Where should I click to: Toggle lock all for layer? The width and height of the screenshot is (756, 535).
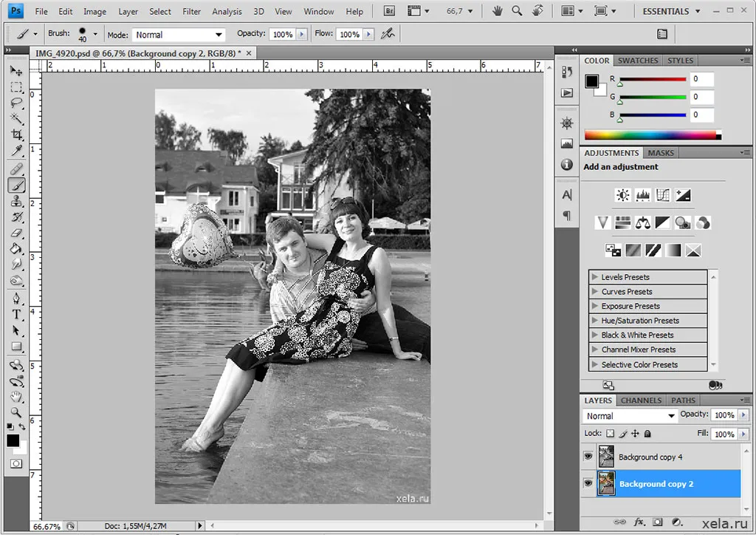[x=647, y=433]
